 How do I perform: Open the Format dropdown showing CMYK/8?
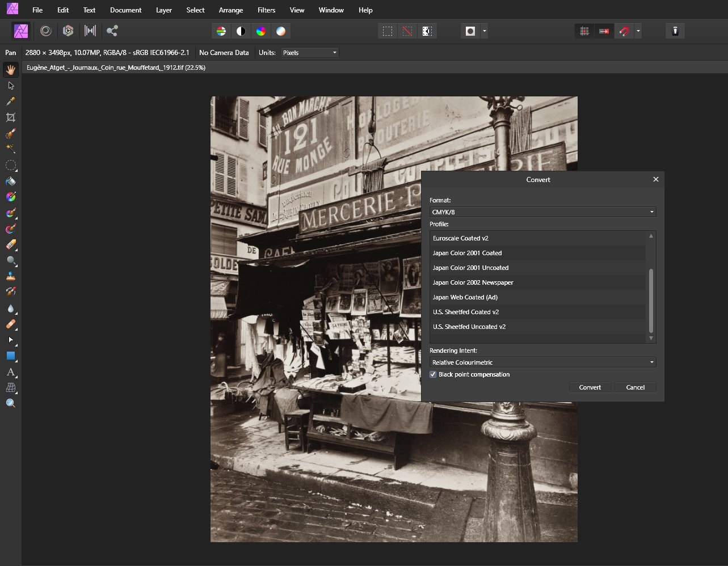(x=542, y=212)
